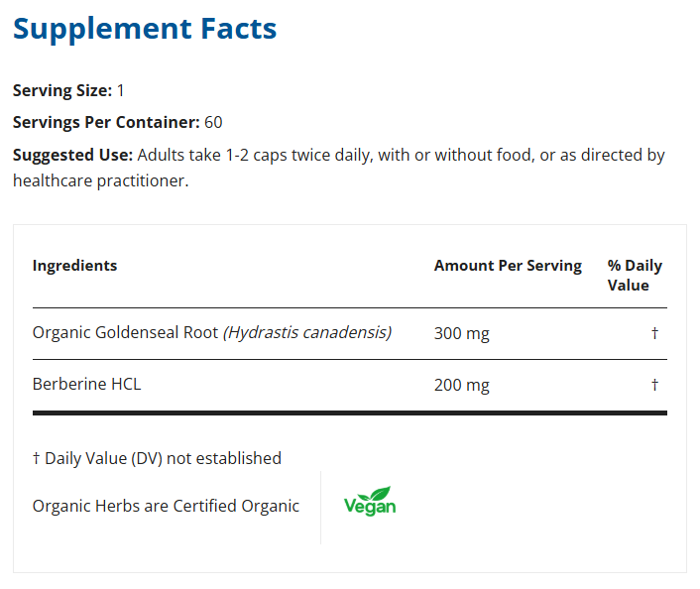
Task: Click the serving size value 1
Action: [121, 90]
